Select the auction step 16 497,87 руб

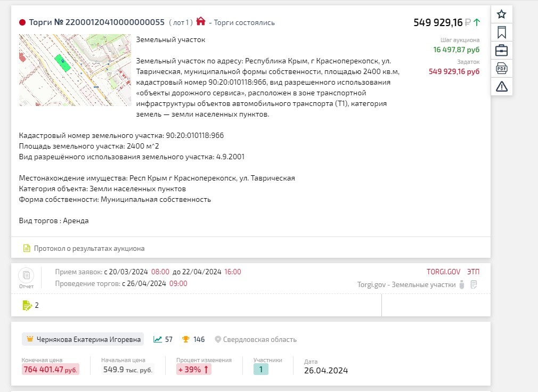(457, 50)
